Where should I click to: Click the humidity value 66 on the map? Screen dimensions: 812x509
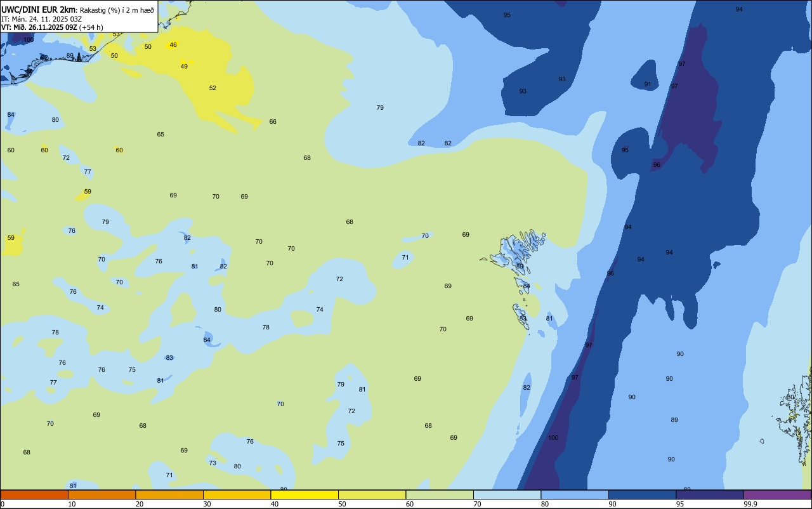[x=273, y=122]
